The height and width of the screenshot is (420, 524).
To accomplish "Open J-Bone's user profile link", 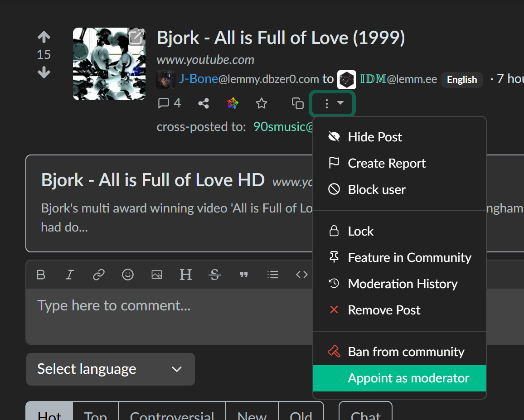I will pyautogui.click(x=249, y=79).
